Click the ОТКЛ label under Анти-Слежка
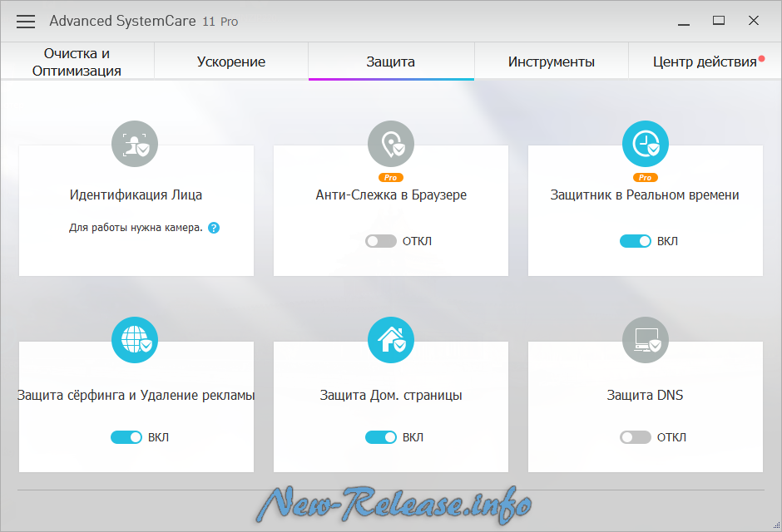Image resolution: width=782 pixels, height=532 pixels. coord(417,241)
